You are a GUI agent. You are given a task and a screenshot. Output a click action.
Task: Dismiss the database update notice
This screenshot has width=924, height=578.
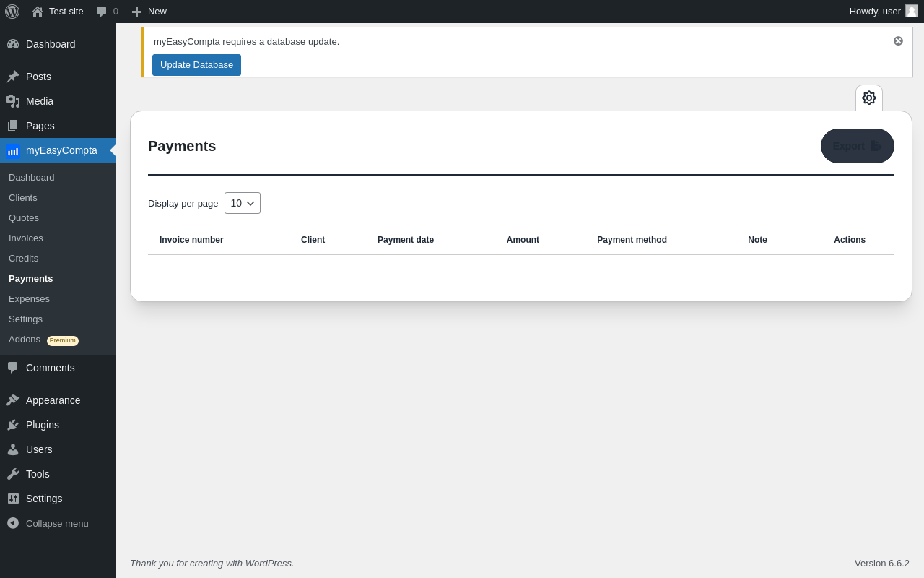[x=898, y=41]
